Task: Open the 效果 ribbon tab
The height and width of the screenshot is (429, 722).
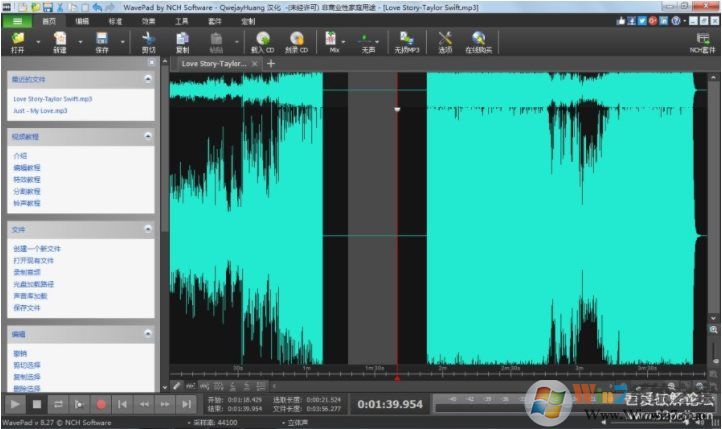Action: (x=148, y=20)
